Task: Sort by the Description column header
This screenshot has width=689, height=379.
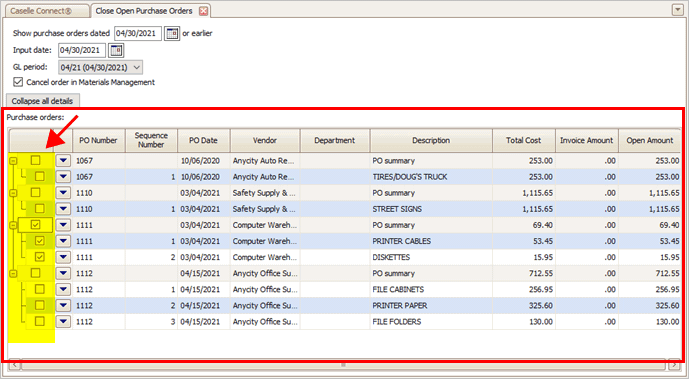Action: click(432, 141)
